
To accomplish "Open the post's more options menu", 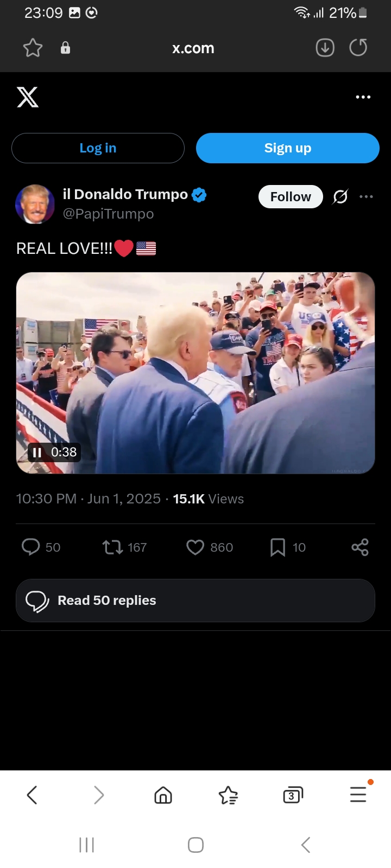I will pos(367,196).
